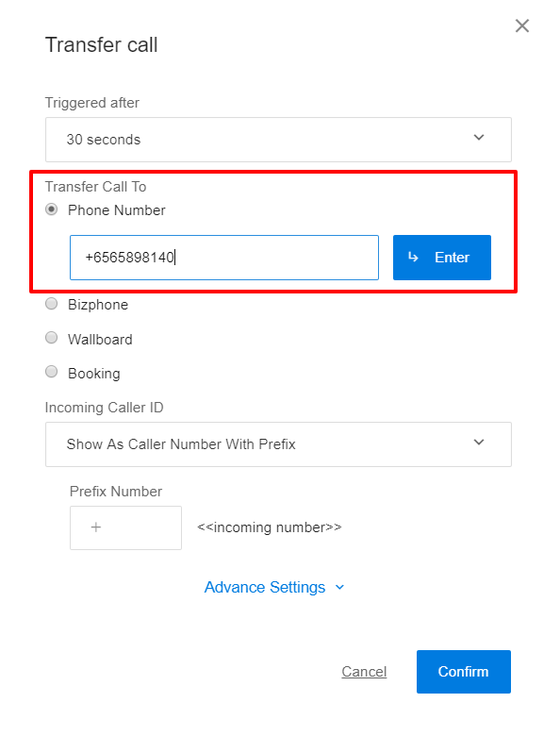Click the Bizphone label text

tap(98, 305)
